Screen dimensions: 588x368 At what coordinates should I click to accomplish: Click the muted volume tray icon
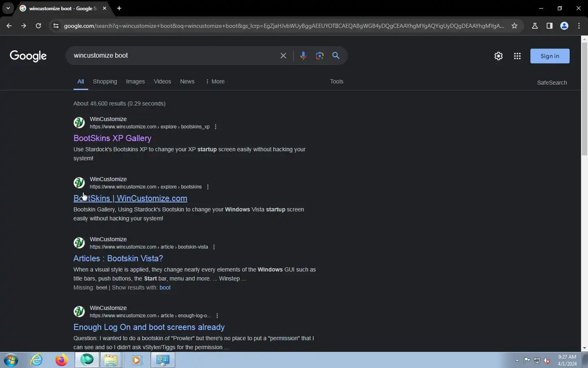point(547,360)
